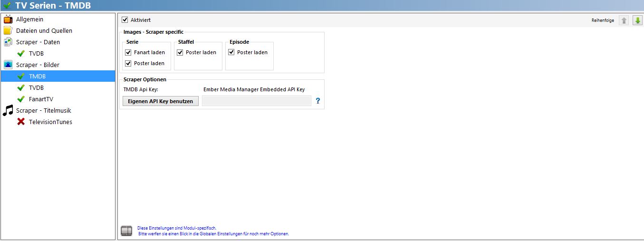The image size is (644, 241).
Task: Click the Scraper - Titelmusik music note icon
Action: click(x=8, y=111)
